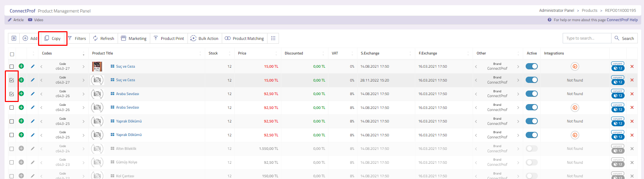Click right chevron beside code c643-27 first row
The image size is (644, 179).
click(x=83, y=67)
